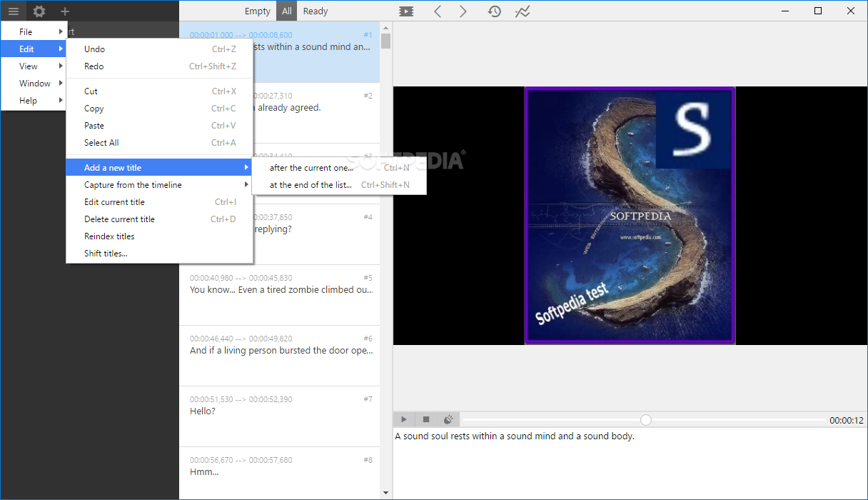Choose Select All menu entry
868x500 pixels.
[x=160, y=143]
